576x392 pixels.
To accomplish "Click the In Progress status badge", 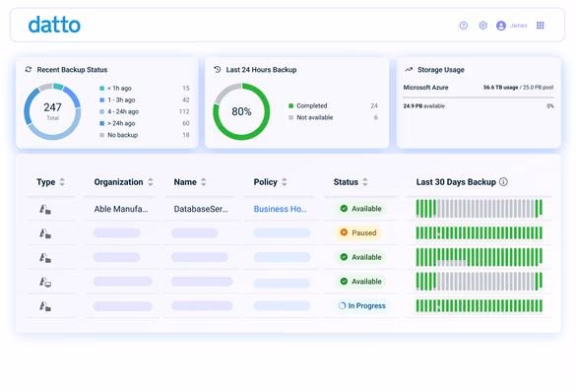I will pos(361,305).
